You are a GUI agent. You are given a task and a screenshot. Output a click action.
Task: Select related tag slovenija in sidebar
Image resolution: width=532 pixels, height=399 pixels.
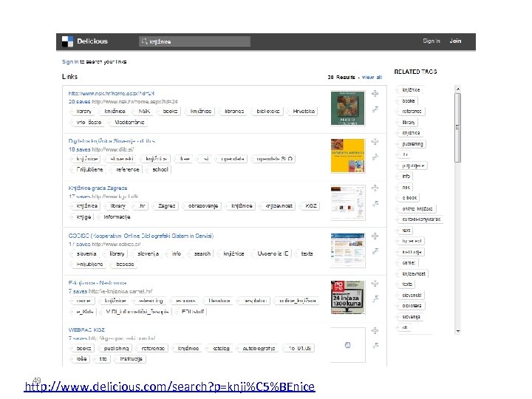pos(410,317)
